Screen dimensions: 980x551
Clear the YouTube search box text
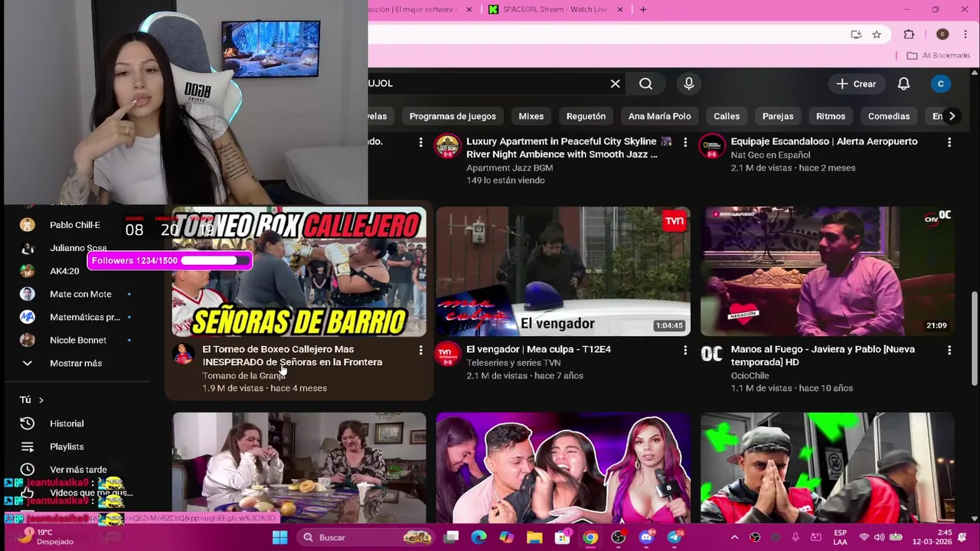coord(615,83)
